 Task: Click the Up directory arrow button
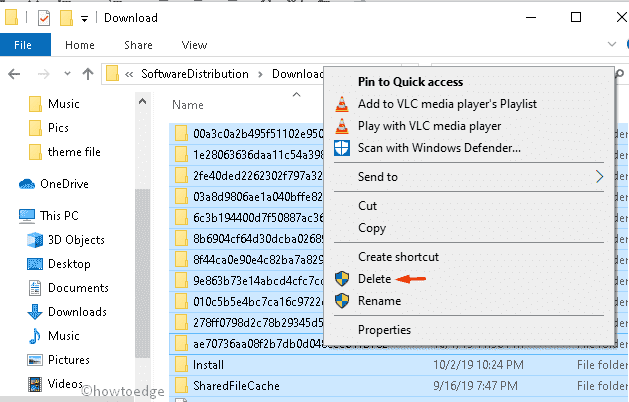pyautogui.click(x=88, y=73)
